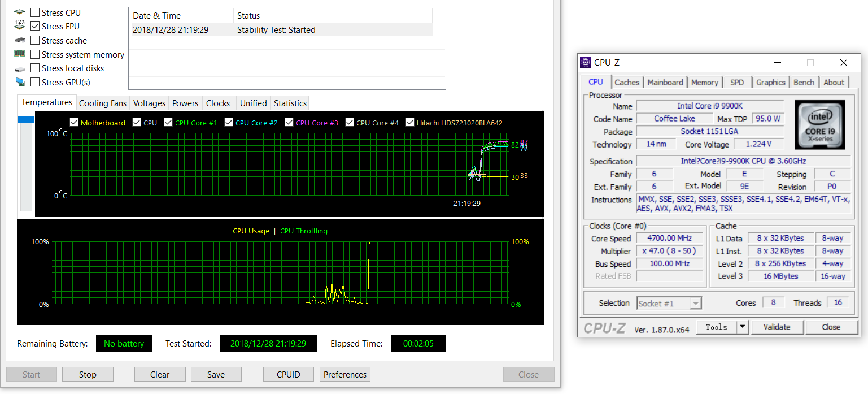
Task: Click the No battery status field
Action: (x=124, y=343)
